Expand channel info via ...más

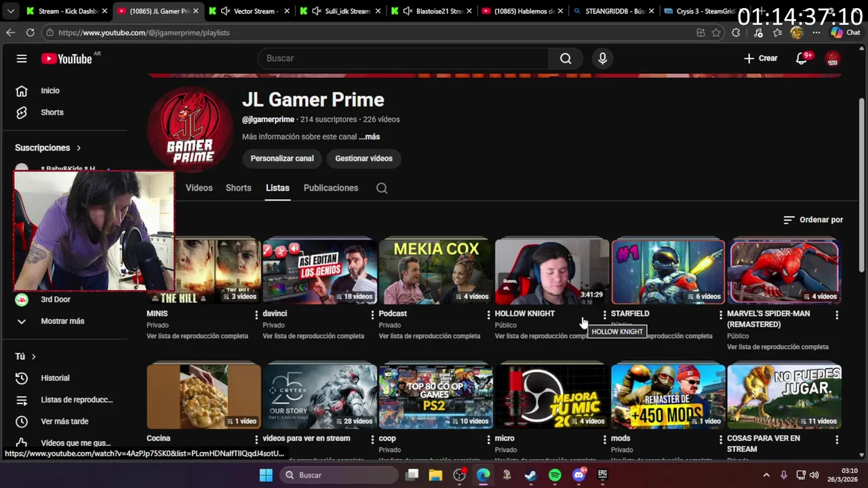click(370, 137)
